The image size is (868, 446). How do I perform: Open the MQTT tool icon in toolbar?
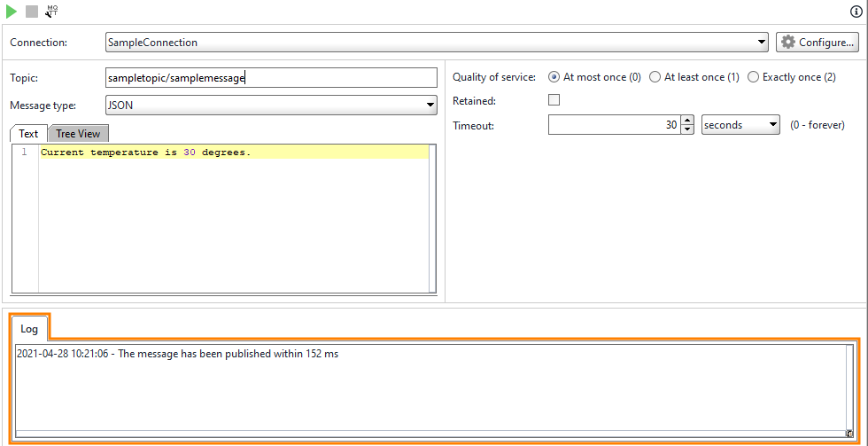(x=52, y=11)
